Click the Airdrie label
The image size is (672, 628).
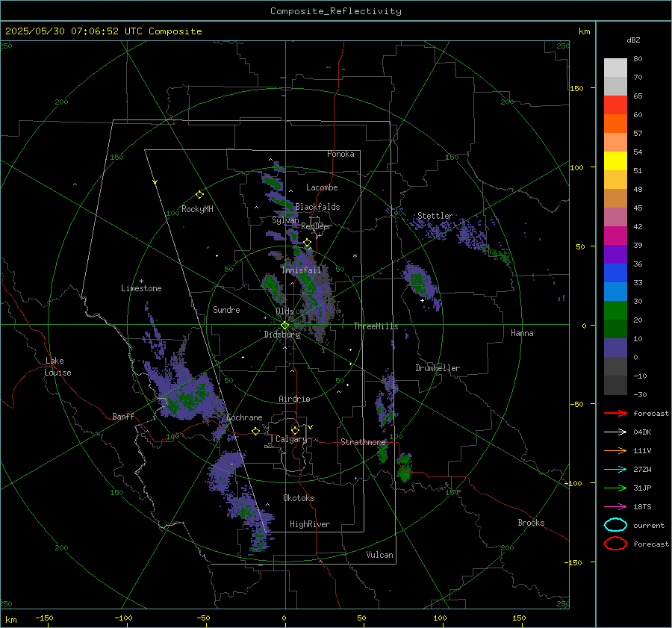tap(294, 399)
